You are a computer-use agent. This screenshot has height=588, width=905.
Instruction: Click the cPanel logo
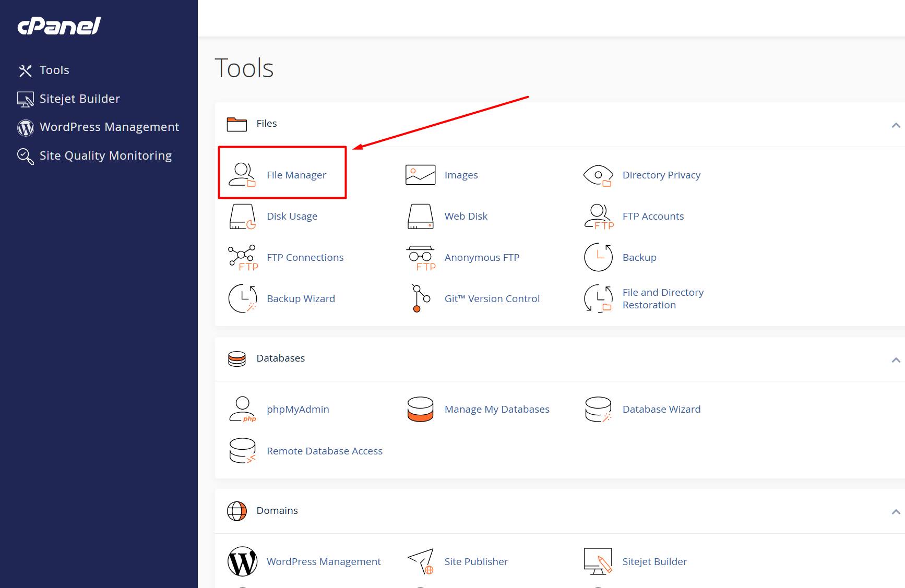coord(59,26)
